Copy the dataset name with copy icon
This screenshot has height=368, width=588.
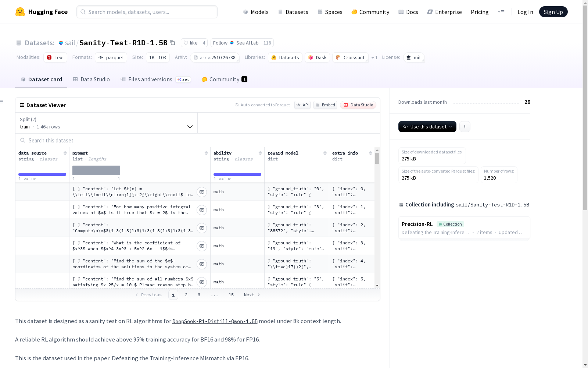172,43
